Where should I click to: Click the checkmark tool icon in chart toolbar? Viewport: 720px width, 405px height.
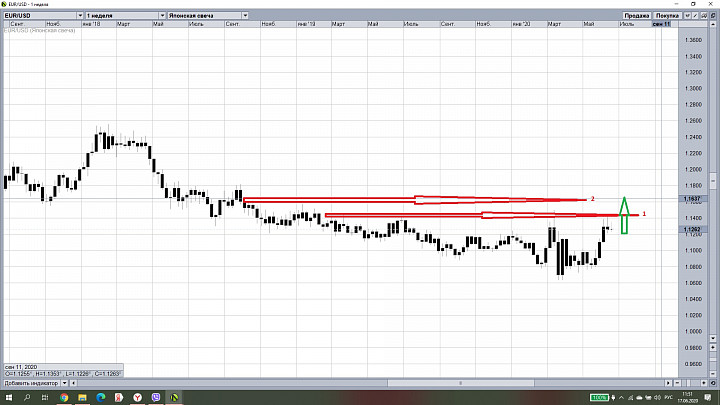point(687,16)
